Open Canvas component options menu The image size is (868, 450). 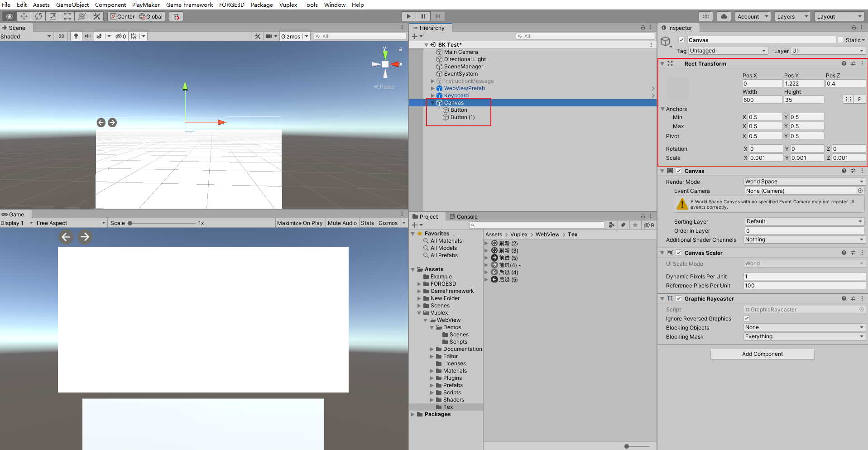point(862,171)
